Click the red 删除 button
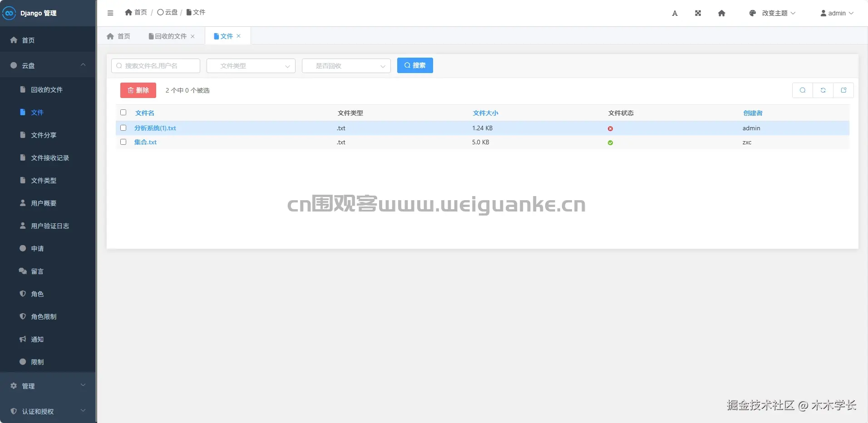The width and height of the screenshot is (868, 423). pos(138,90)
